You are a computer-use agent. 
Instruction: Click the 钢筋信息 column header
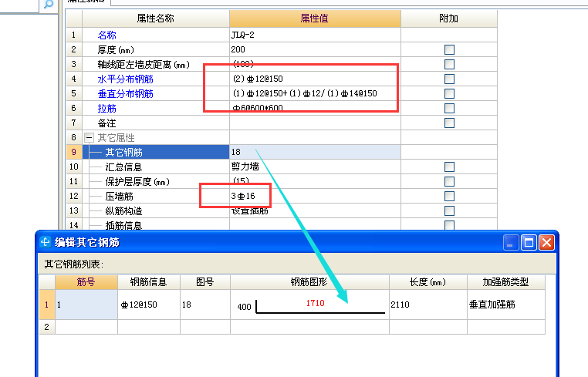point(148,282)
